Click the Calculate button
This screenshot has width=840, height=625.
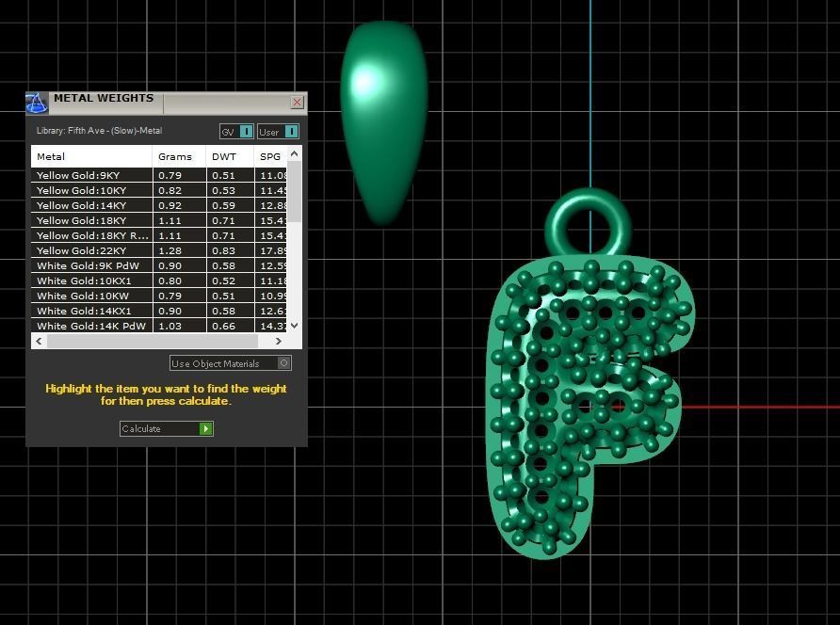(x=167, y=428)
